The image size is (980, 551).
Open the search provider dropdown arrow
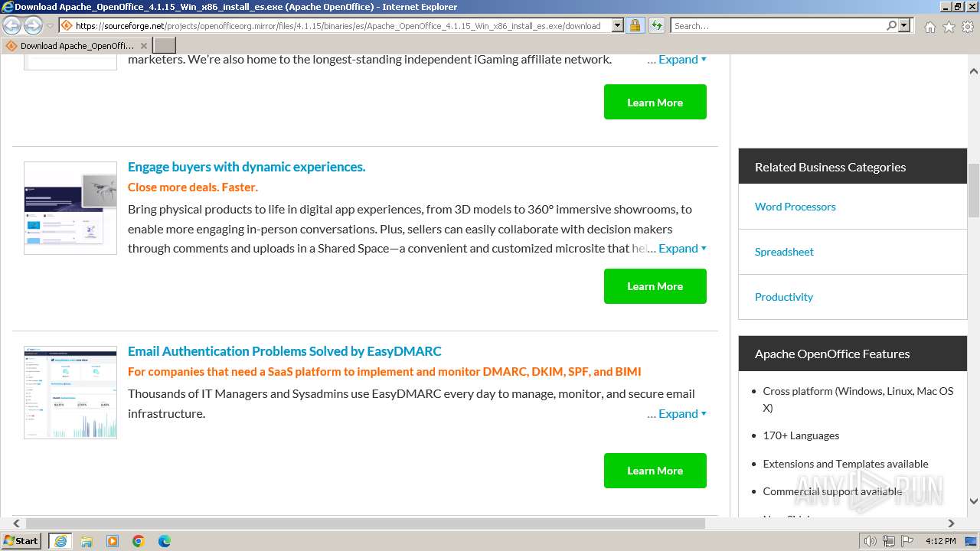904,25
